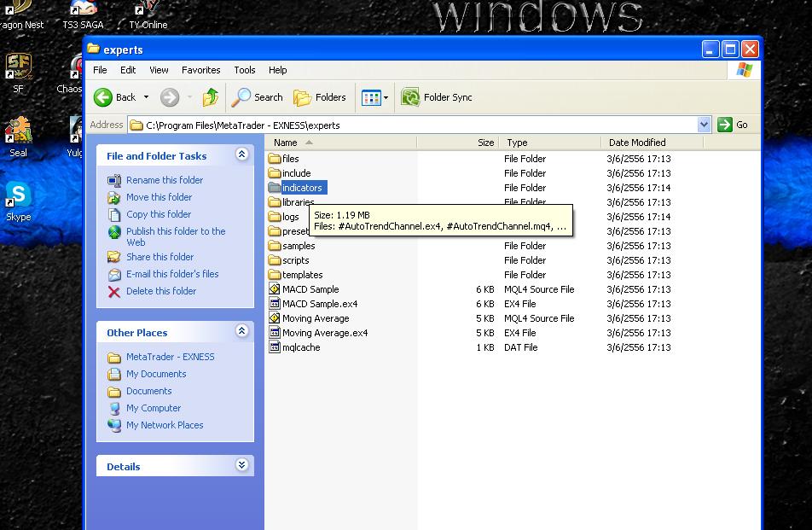
Task: Open the File menu
Action: 100,70
